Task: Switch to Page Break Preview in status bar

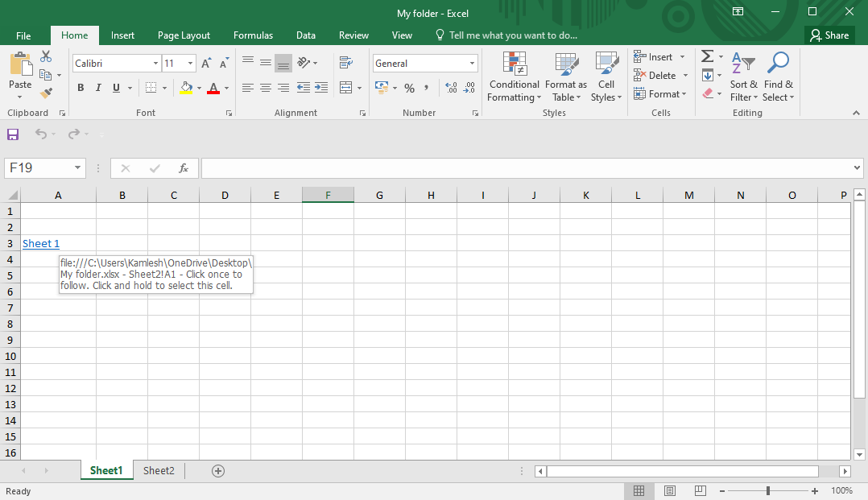Action: tap(701, 490)
